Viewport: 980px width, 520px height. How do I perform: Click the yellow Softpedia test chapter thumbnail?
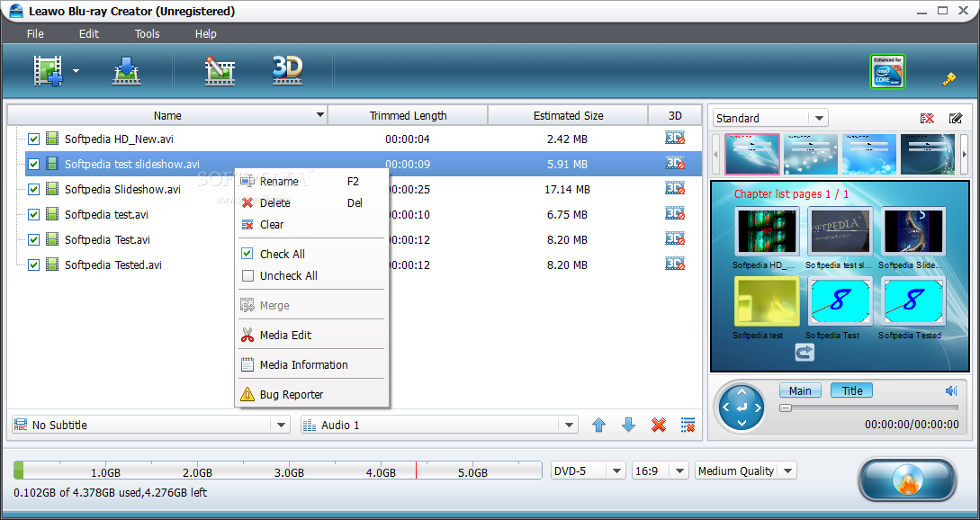768,302
